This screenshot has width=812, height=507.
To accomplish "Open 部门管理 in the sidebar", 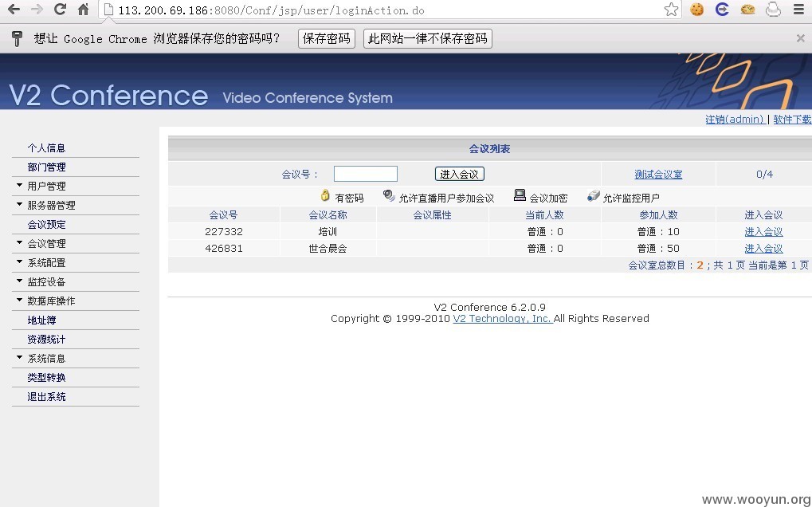I will (x=46, y=167).
